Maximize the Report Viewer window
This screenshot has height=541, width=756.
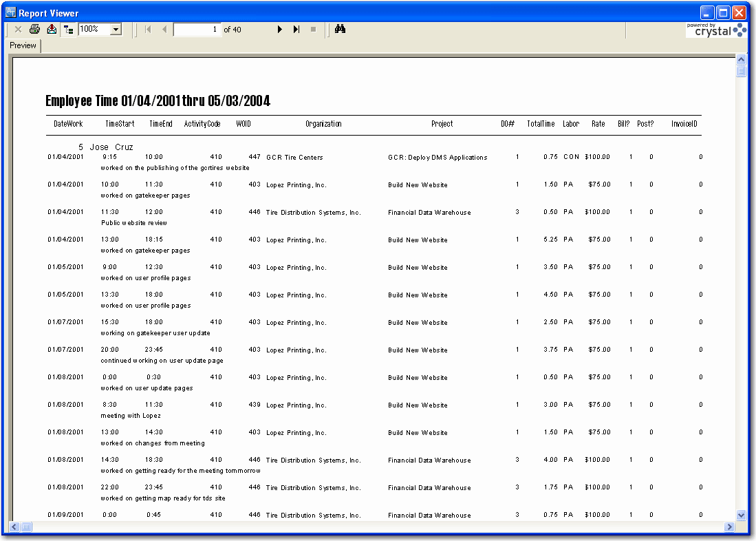point(723,12)
